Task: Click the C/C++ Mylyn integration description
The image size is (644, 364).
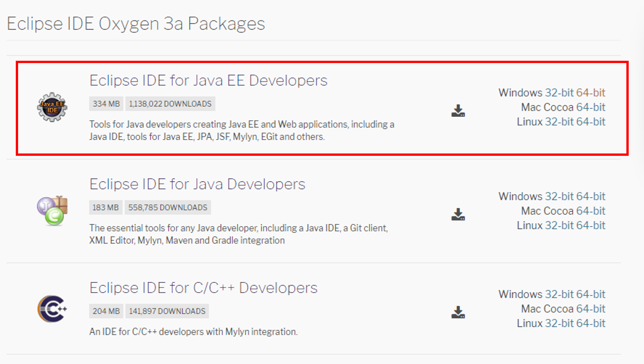Action: tap(193, 332)
